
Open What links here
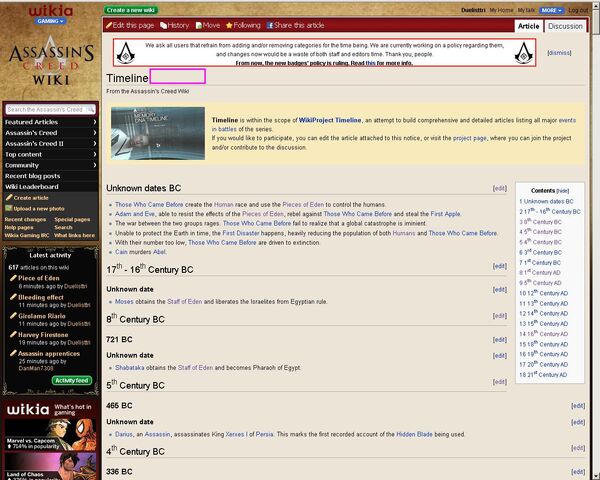pyautogui.click(x=74, y=235)
